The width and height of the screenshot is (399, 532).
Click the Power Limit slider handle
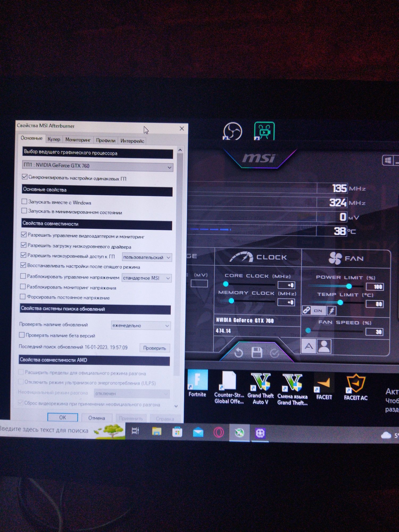[349, 286]
